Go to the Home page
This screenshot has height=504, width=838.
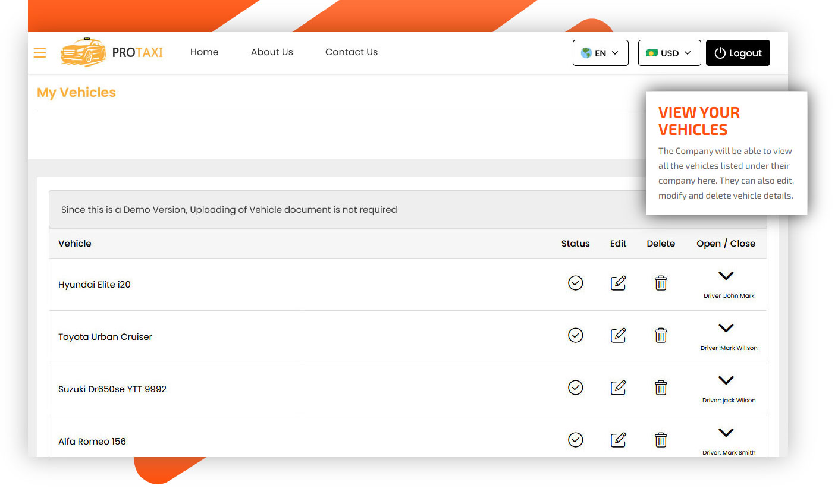point(204,52)
